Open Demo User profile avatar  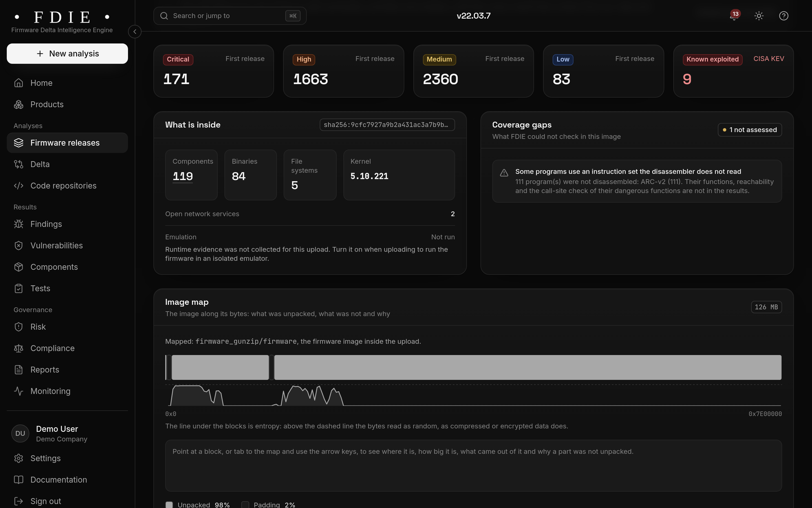pos(20,433)
